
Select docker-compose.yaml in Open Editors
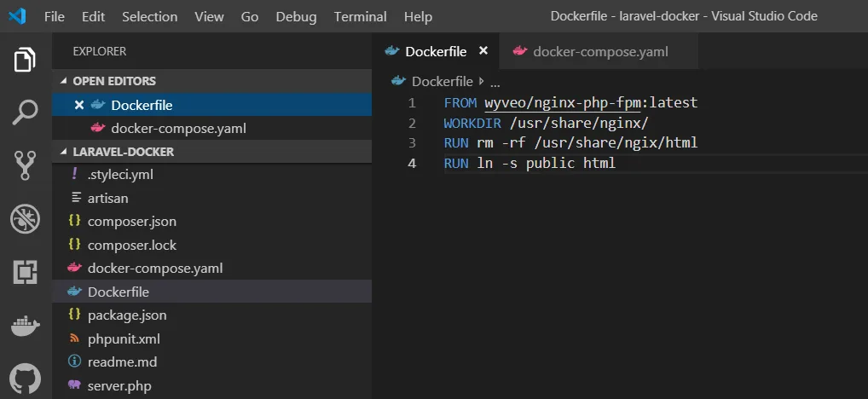click(x=212, y=129)
